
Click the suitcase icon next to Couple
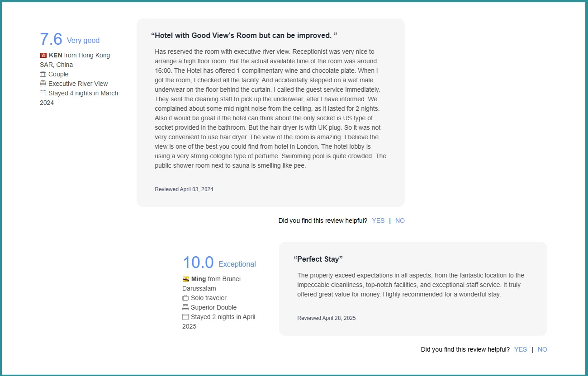(43, 74)
